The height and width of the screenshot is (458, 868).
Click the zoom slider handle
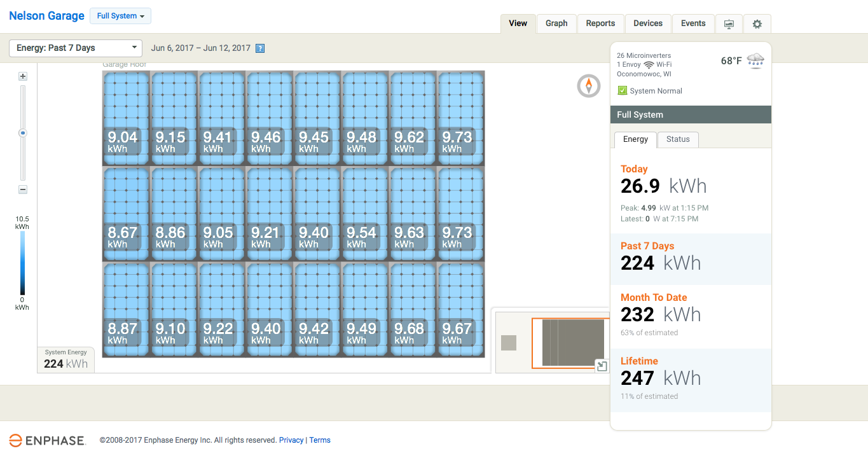pos(23,134)
